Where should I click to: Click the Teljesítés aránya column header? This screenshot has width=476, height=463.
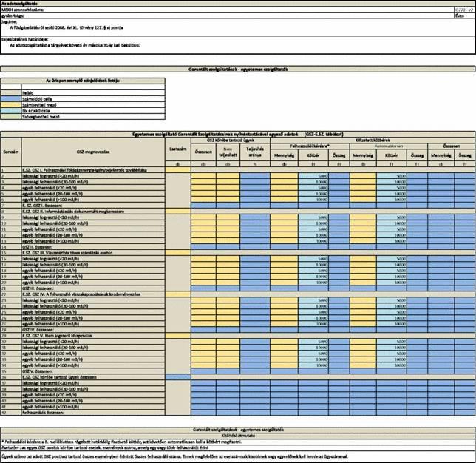(x=255, y=152)
